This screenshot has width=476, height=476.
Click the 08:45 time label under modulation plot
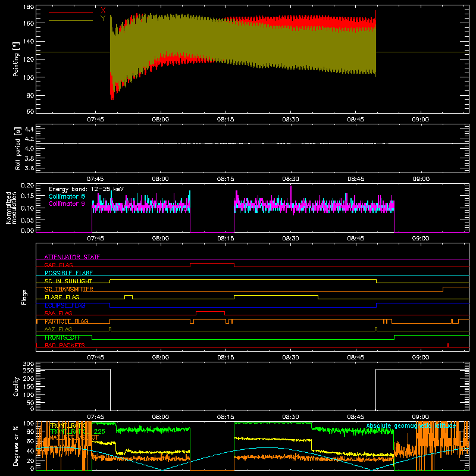click(355, 239)
